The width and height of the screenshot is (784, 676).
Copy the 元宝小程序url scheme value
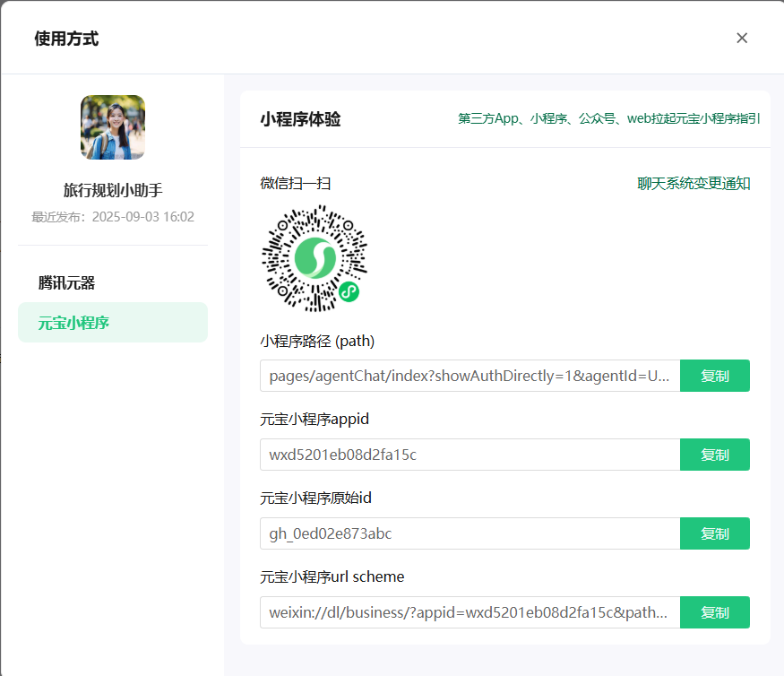pos(714,612)
